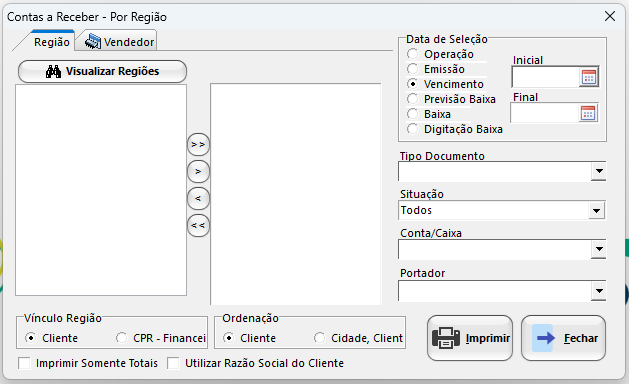This screenshot has height=384, width=629.
Task: Click the Imprimir printer button
Action: tap(470, 338)
